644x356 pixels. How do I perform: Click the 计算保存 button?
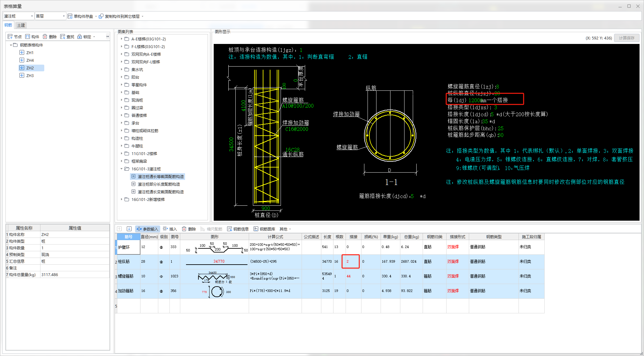626,38
